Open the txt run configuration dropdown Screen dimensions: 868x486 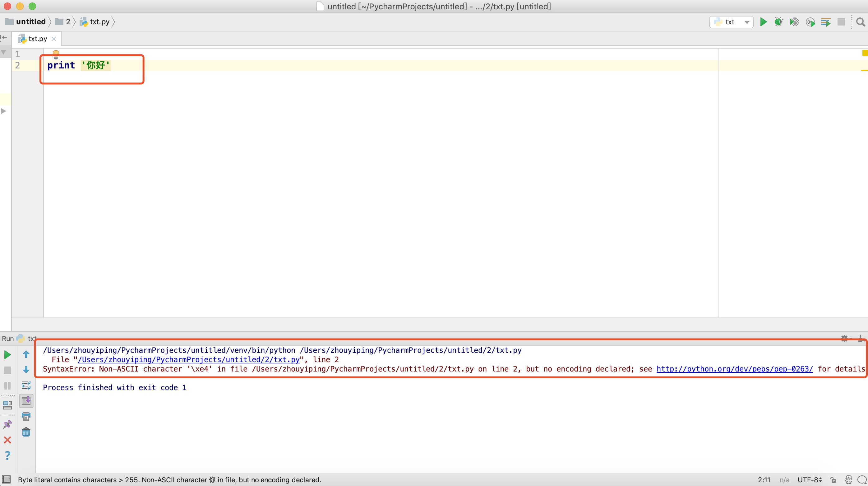pyautogui.click(x=731, y=22)
